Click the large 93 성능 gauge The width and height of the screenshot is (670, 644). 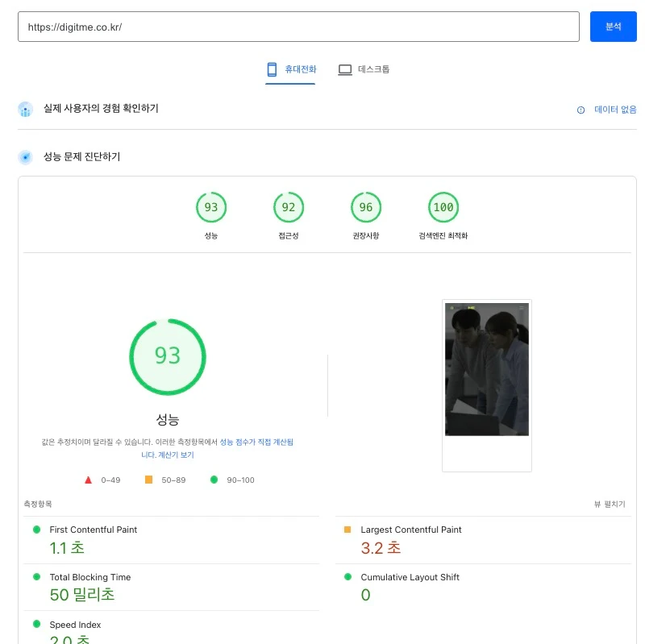[x=168, y=355]
